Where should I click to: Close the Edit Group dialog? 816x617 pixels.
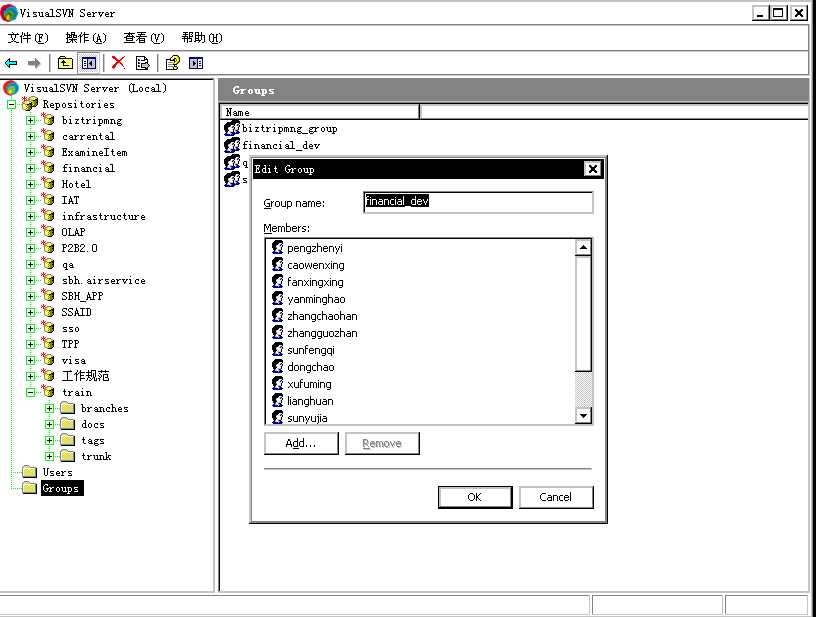point(592,169)
